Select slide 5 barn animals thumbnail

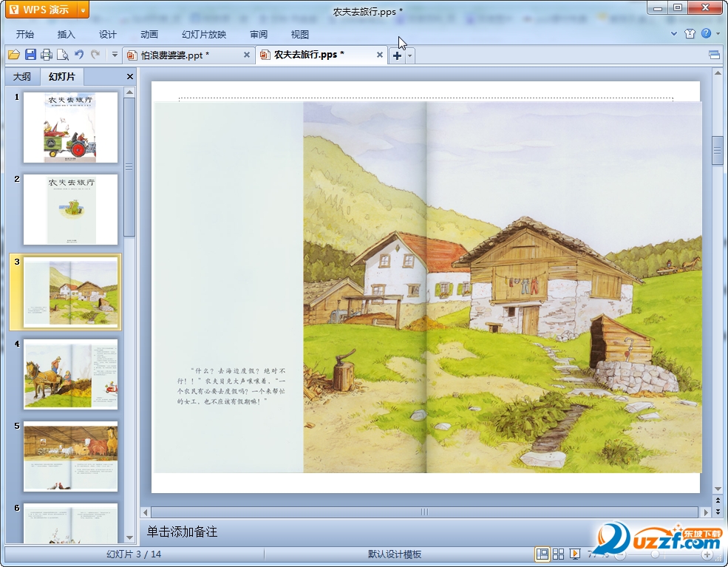[70, 456]
